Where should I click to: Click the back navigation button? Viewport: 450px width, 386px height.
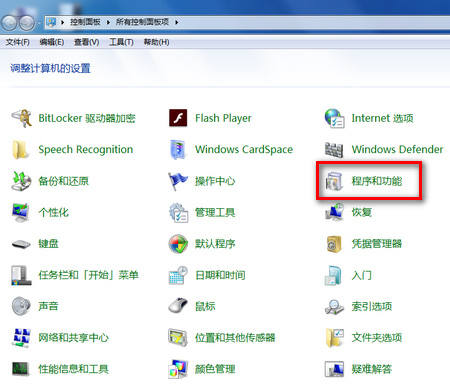9,23
